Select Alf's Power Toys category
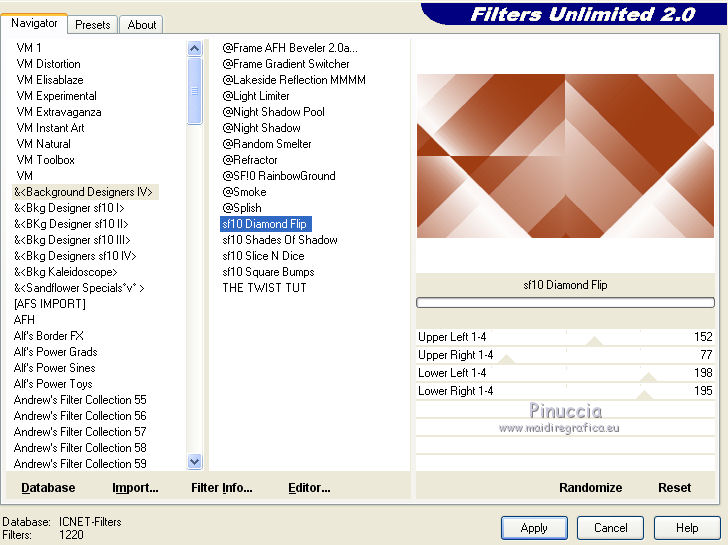 [x=53, y=384]
